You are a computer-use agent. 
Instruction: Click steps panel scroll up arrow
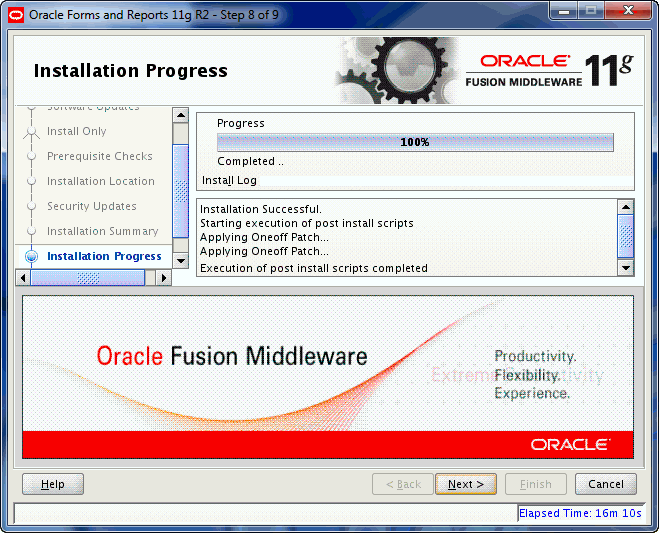pos(181,115)
